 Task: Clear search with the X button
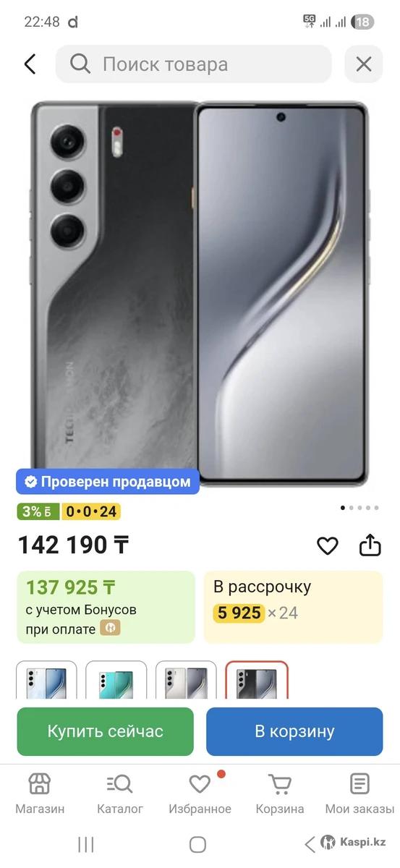364,64
